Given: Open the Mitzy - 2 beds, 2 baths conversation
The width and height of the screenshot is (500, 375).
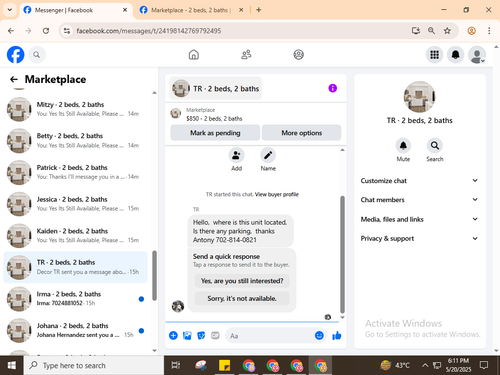Looking at the screenshot, I should [x=75, y=109].
